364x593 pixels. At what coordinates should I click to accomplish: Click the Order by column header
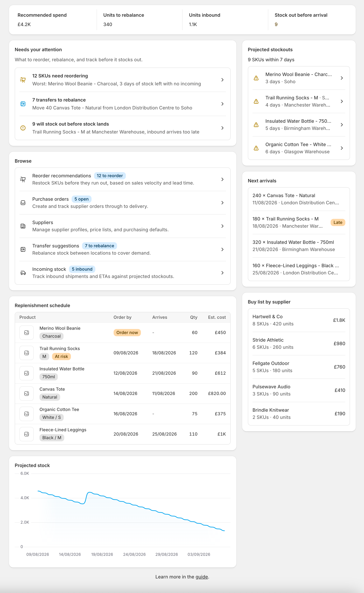pyautogui.click(x=122, y=317)
